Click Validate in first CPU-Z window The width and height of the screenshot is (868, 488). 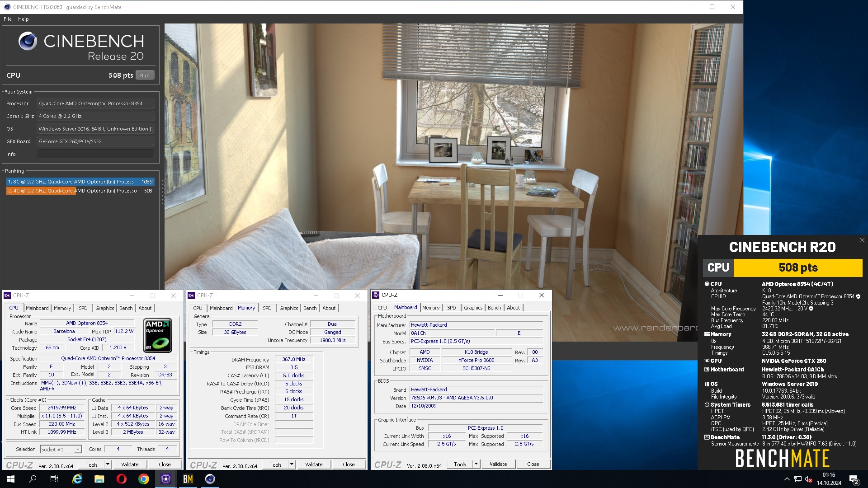pyautogui.click(x=130, y=465)
